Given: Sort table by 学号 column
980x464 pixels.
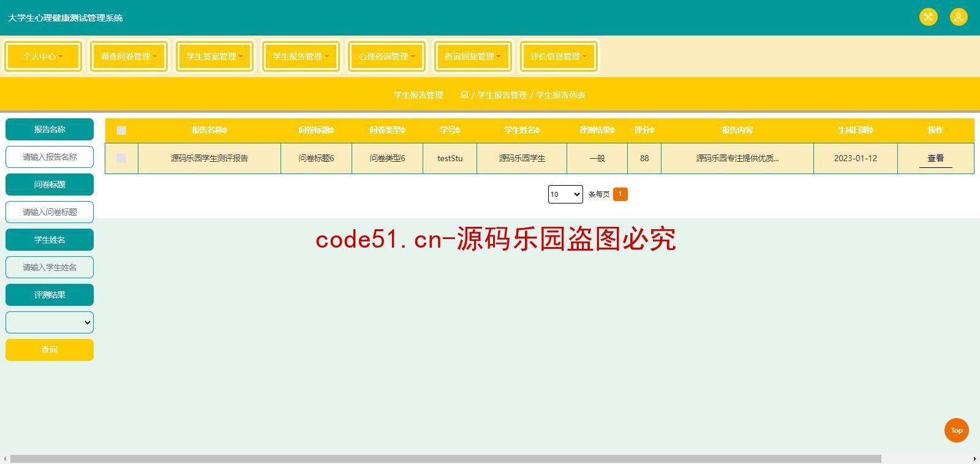Looking at the screenshot, I should 450,130.
